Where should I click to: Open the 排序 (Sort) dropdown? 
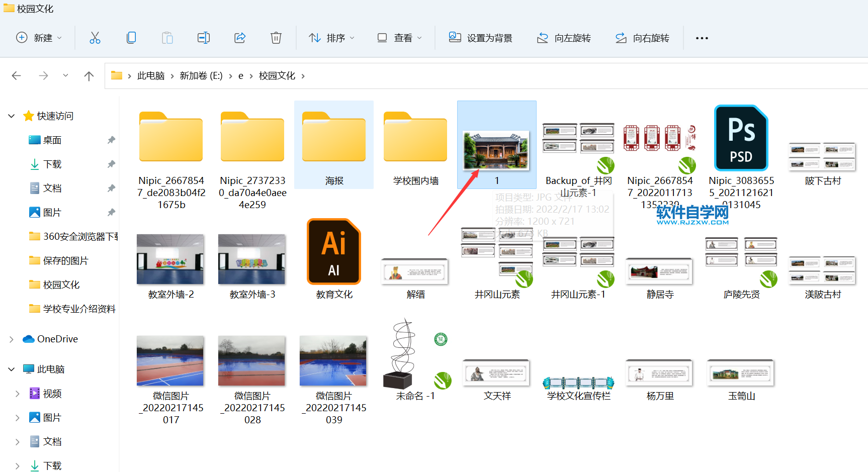pyautogui.click(x=332, y=38)
